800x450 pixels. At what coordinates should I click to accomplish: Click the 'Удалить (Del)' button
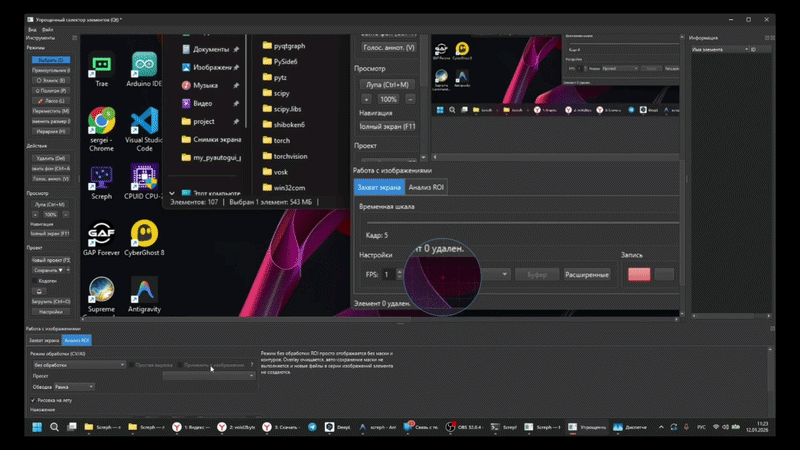pyautogui.click(x=49, y=158)
